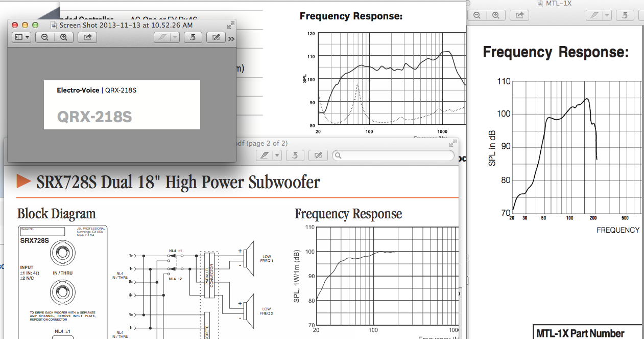Click MTL-1X document proxy icon in title bar
Viewport: 644px width, 339px height.
[x=541, y=3]
